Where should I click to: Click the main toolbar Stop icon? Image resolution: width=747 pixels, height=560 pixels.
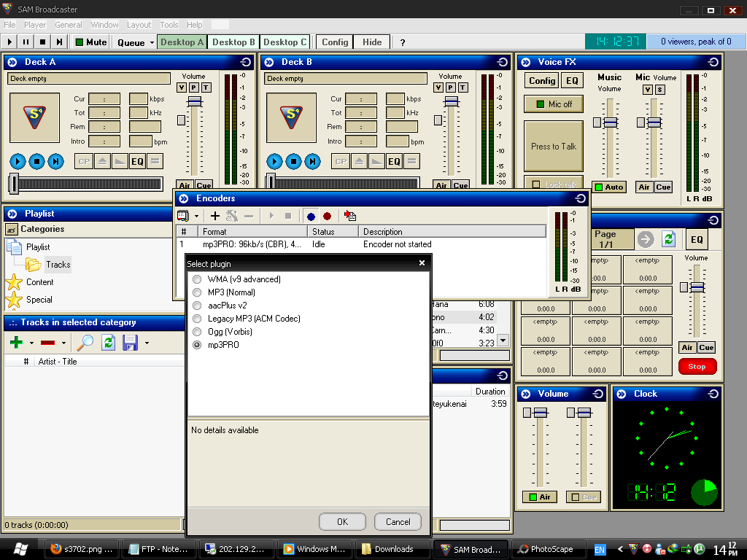coord(42,42)
